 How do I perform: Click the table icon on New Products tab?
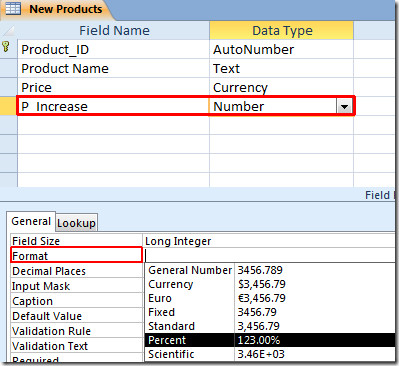pyautogui.click(x=13, y=9)
